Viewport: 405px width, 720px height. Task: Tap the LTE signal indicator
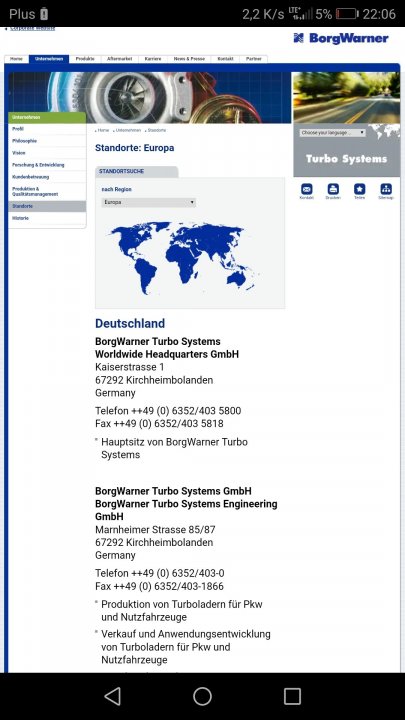pos(300,13)
